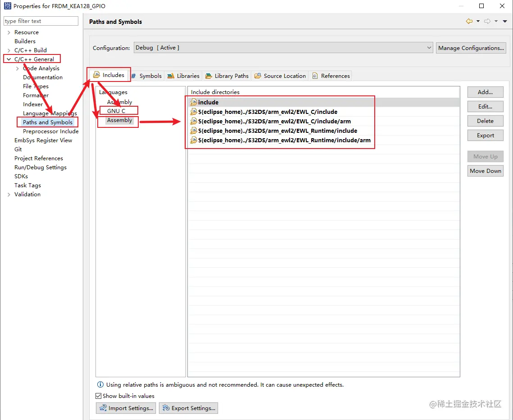Open the Configuration dropdown showing Debug [Active]

tap(283, 48)
